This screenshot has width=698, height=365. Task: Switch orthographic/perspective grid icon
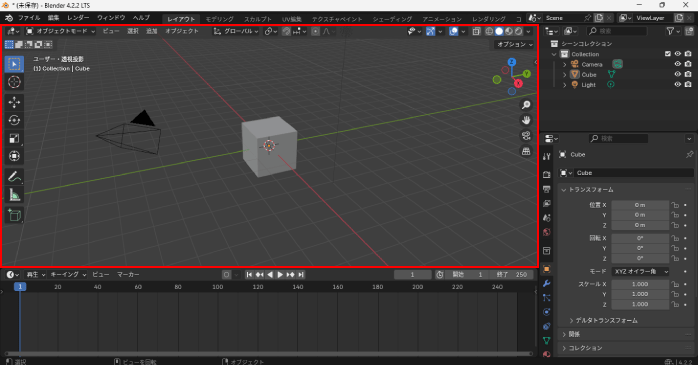(x=526, y=151)
